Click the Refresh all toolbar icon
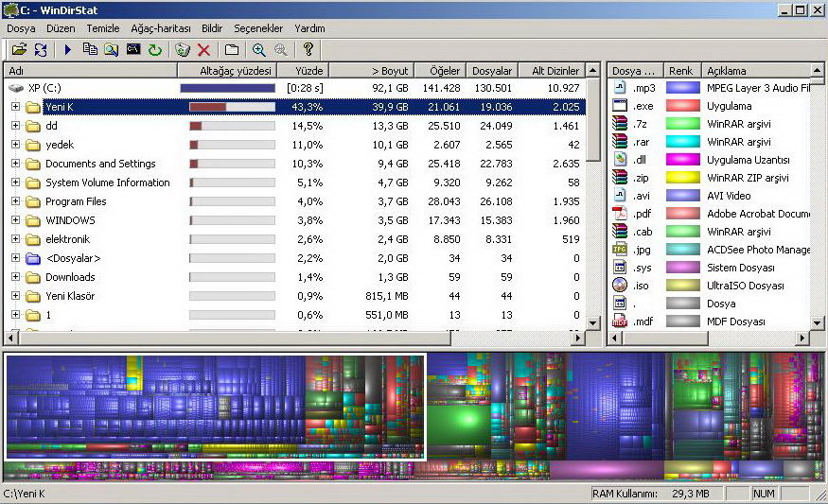This screenshot has height=504, width=828. click(41, 49)
